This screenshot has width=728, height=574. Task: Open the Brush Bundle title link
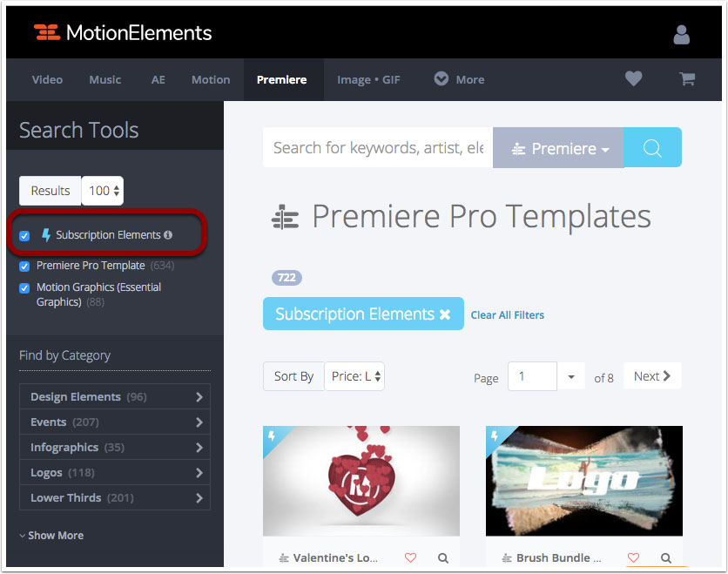(x=558, y=557)
